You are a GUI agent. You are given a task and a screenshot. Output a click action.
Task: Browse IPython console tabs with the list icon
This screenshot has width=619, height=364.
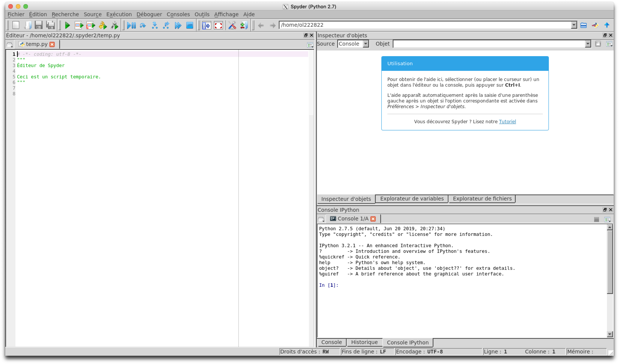coord(321,219)
